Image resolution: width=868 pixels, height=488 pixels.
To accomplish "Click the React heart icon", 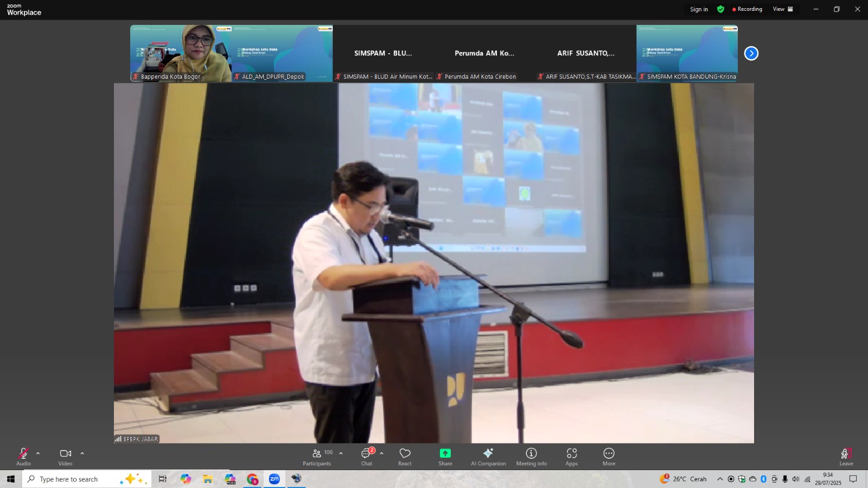I will pos(405,456).
